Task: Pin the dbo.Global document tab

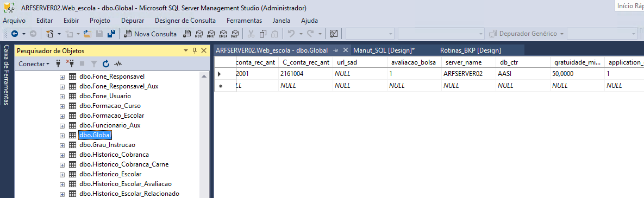Action: coord(335,50)
